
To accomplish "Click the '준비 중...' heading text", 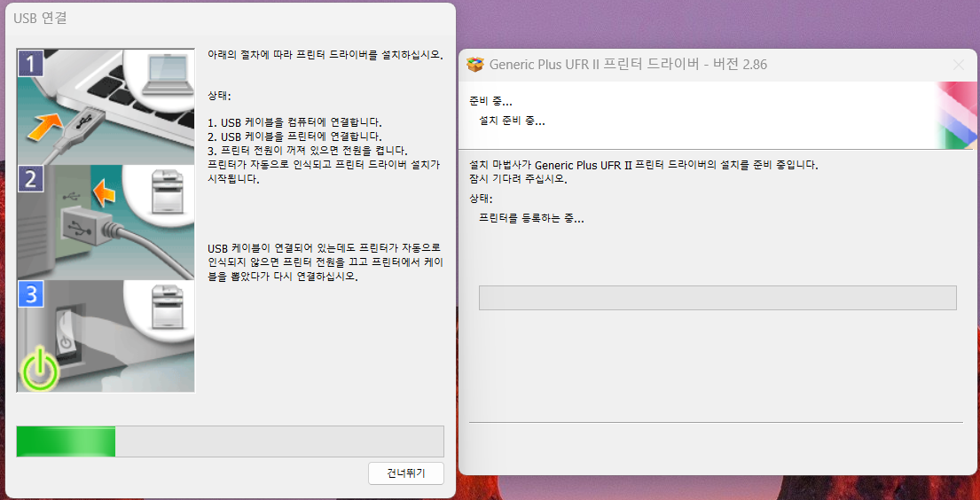I will coord(490,101).
